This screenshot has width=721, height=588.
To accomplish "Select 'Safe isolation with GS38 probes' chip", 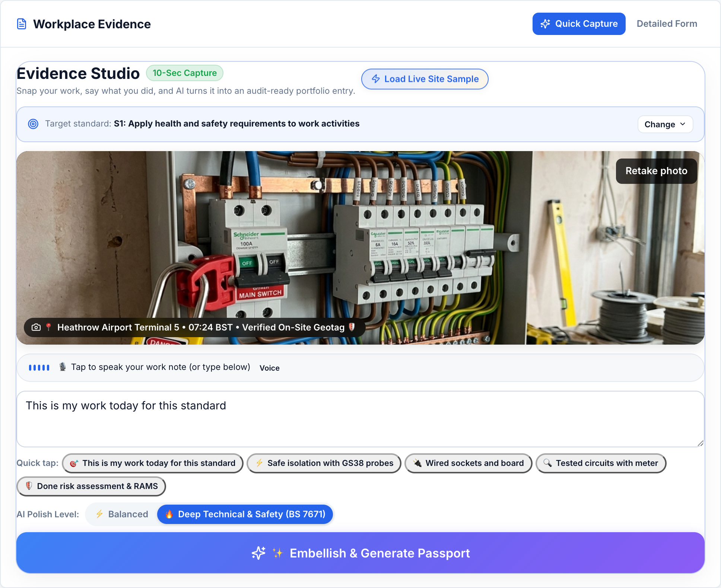I will [324, 463].
